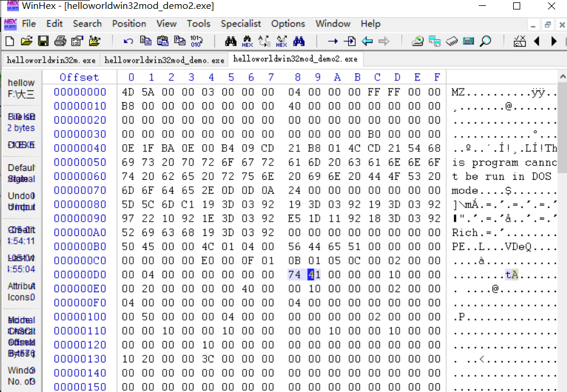Copy block using the copy icon
Viewport: 567px width, 392px height.
[x=146, y=41]
